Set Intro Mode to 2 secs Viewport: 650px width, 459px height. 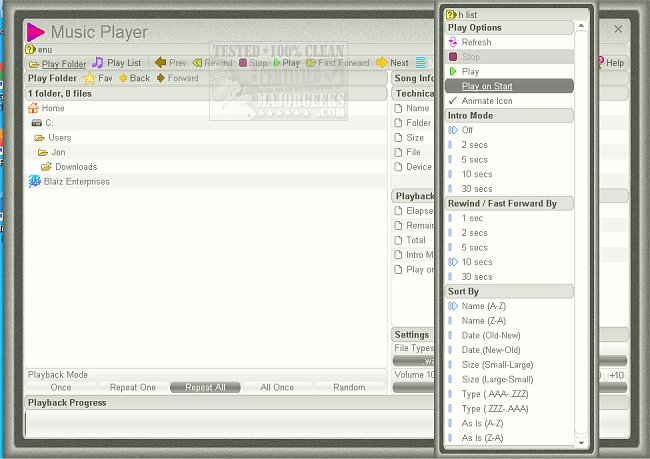(509, 145)
